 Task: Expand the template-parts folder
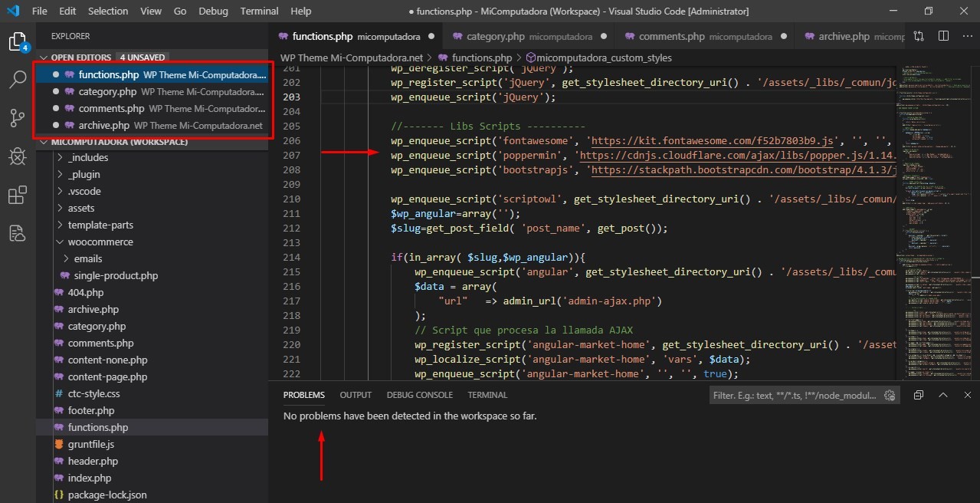pyautogui.click(x=61, y=225)
